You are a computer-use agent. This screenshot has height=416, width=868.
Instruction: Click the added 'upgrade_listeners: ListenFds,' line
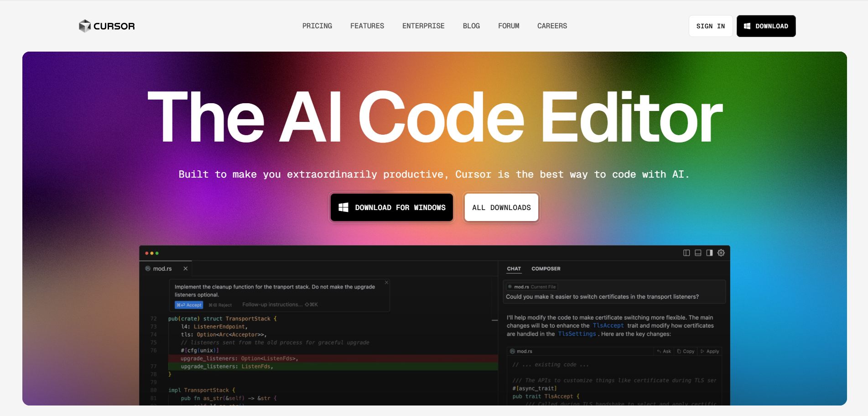227,367
